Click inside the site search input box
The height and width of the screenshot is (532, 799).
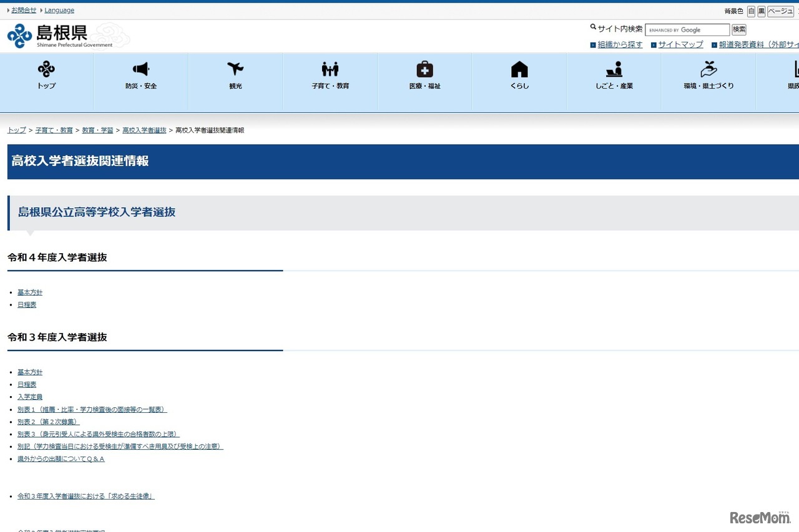[x=687, y=29]
